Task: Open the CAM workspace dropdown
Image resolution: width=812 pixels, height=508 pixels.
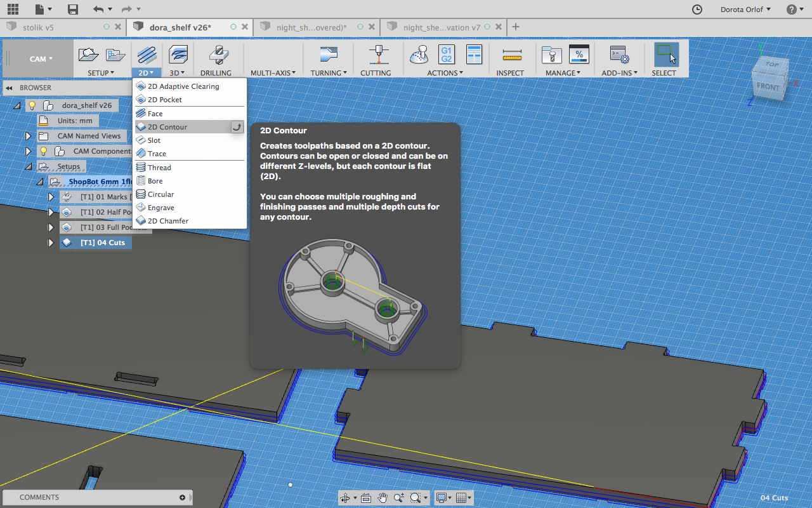Action: click(41, 59)
